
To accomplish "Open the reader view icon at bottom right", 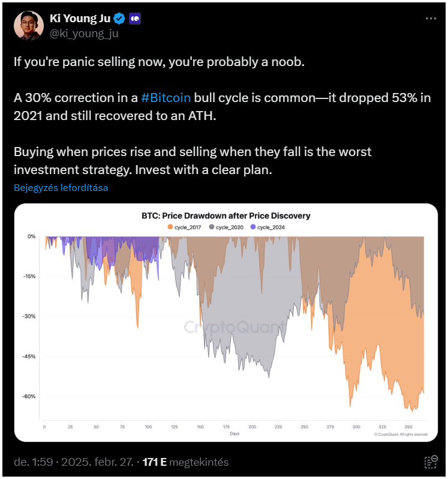I will (x=431, y=462).
